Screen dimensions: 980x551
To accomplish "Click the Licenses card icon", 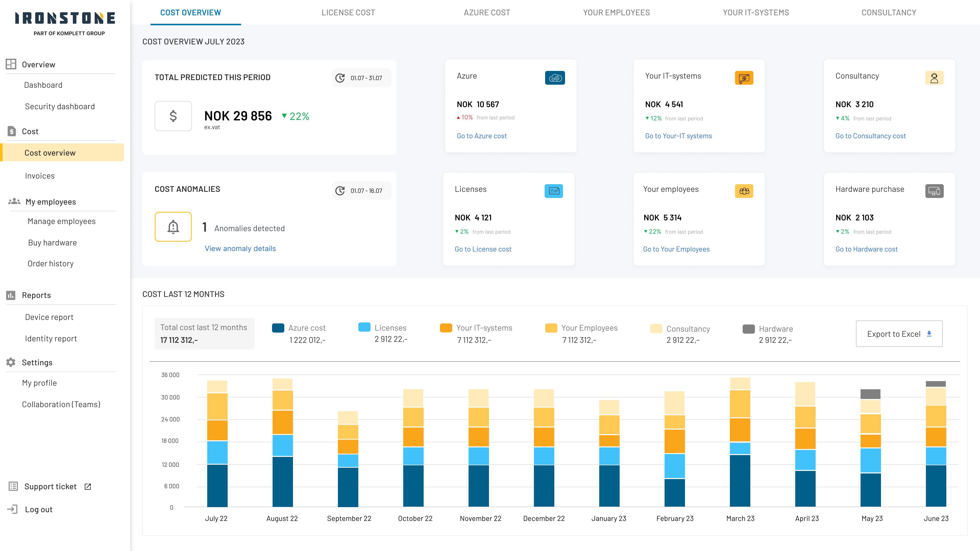I will point(554,191).
